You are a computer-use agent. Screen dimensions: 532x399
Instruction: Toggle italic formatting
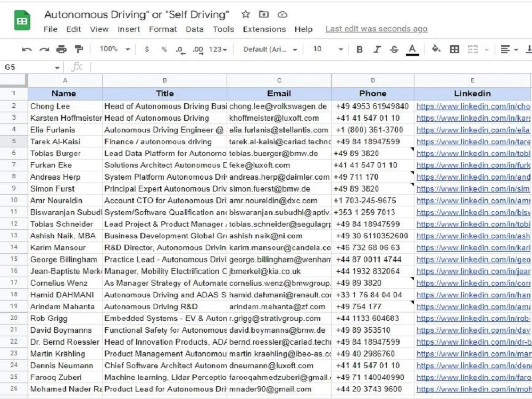pos(377,49)
